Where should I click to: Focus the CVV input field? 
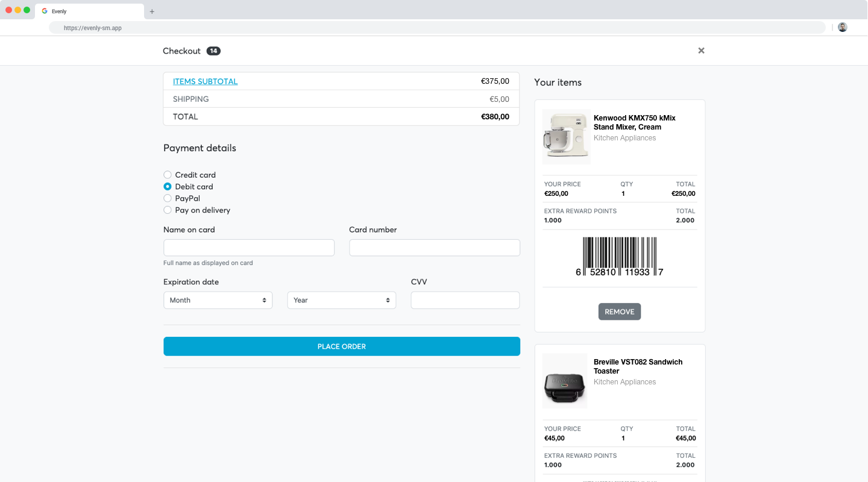point(465,300)
